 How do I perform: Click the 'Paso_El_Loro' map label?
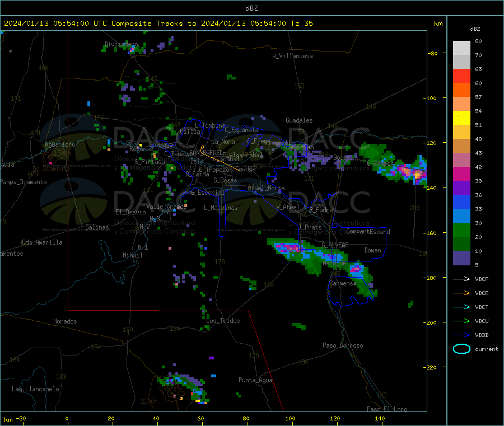(387, 409)
